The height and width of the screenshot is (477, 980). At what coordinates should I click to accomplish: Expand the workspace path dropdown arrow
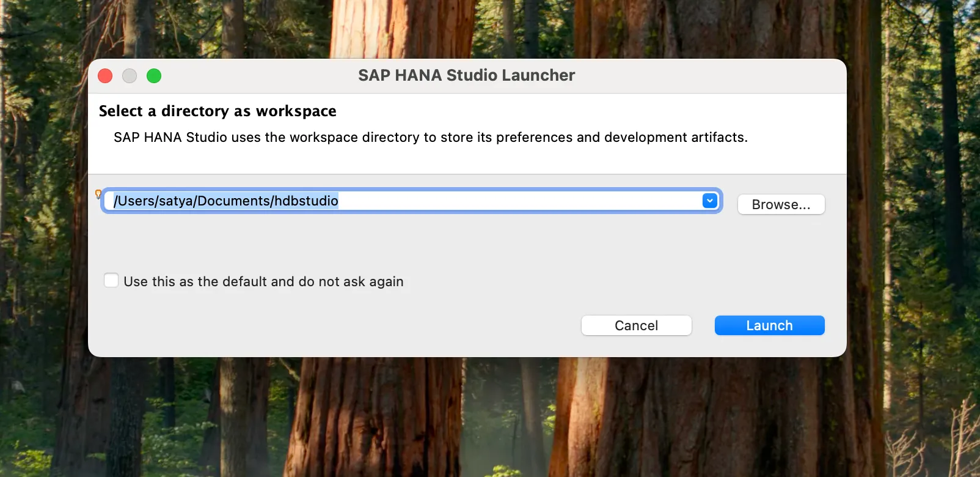click(709, 201)
